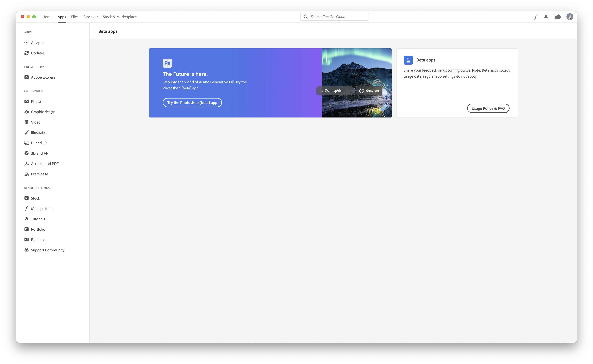This screenshot has width=593, height=364.
Task: Open Behance link label
Action: coord(38,240)
